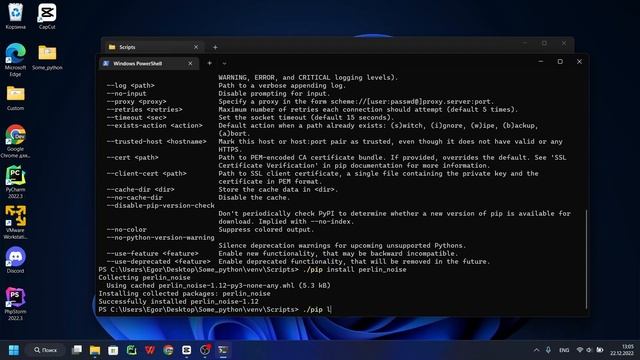Open the red WPS taskbar icon
The height and width of the screenshot is (360, 640).
tap(150, 350)
